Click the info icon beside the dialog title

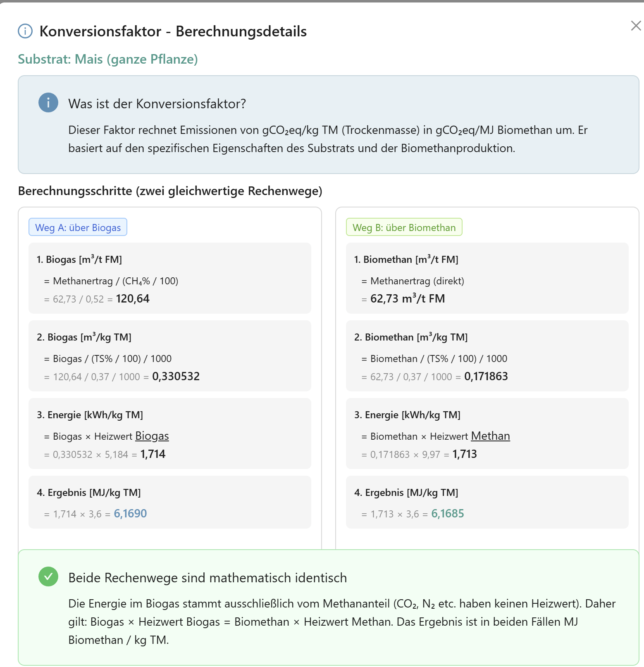click(25, 31)
